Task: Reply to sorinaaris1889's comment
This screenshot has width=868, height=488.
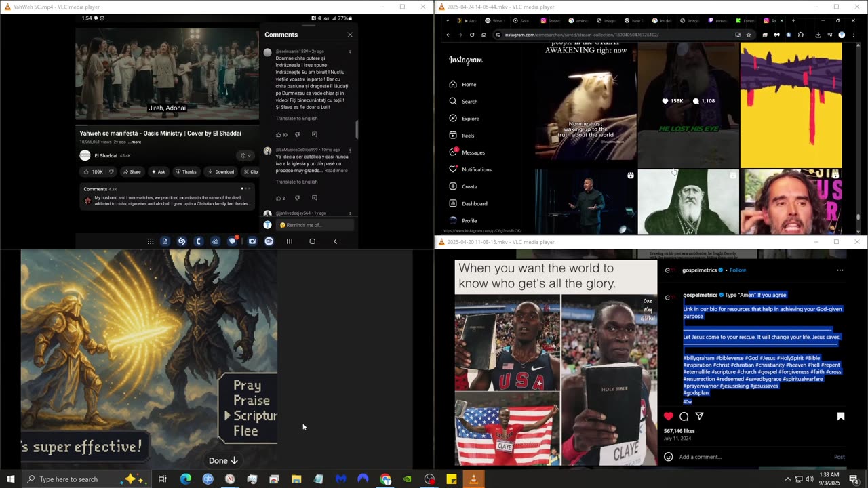Action: [314, 134]
